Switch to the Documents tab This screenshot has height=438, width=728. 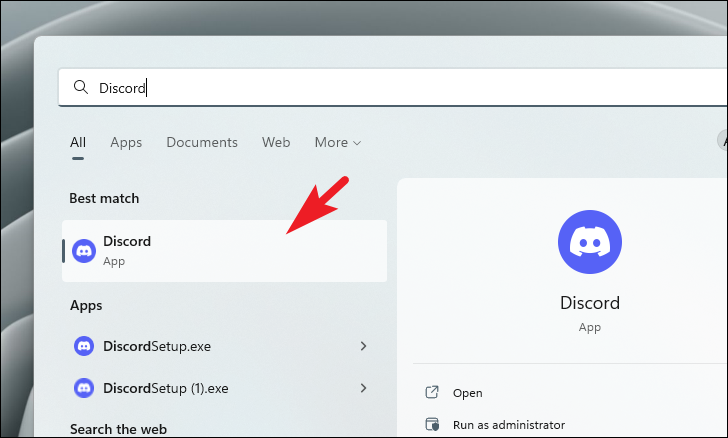[202, 142]
